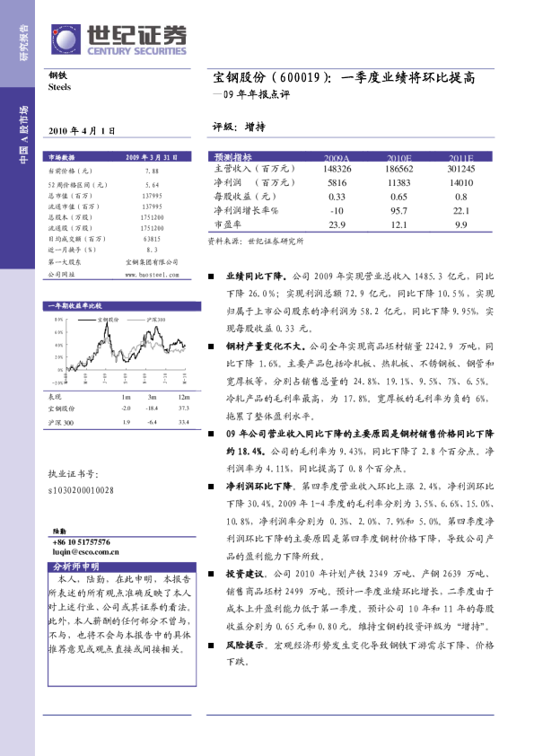Click the market data date "2009年3月31日"

tap(152, 157)
